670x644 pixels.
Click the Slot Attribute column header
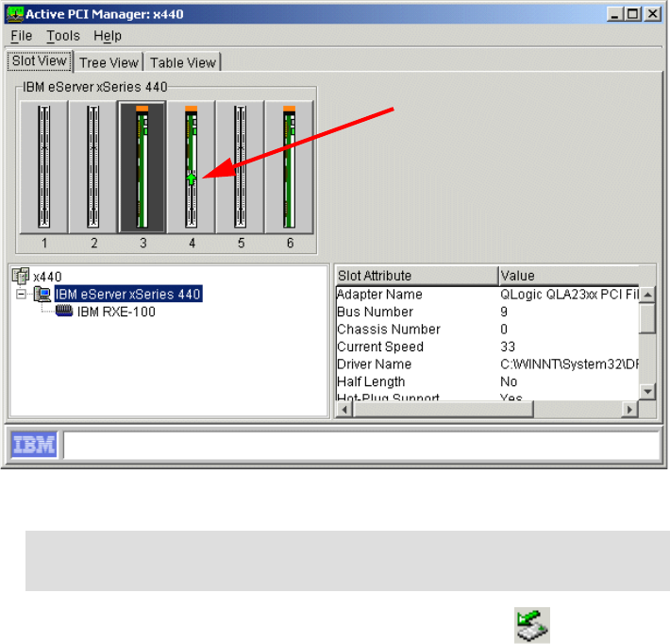(416, 276)
